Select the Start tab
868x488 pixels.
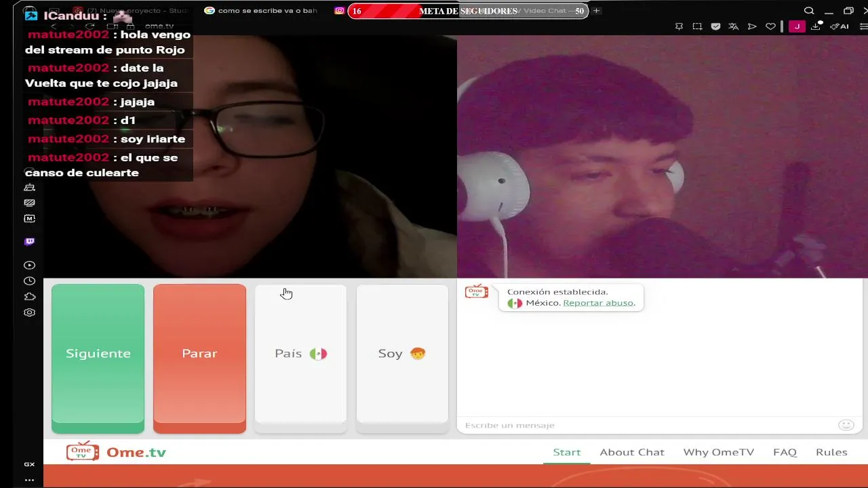click(567, 452)
